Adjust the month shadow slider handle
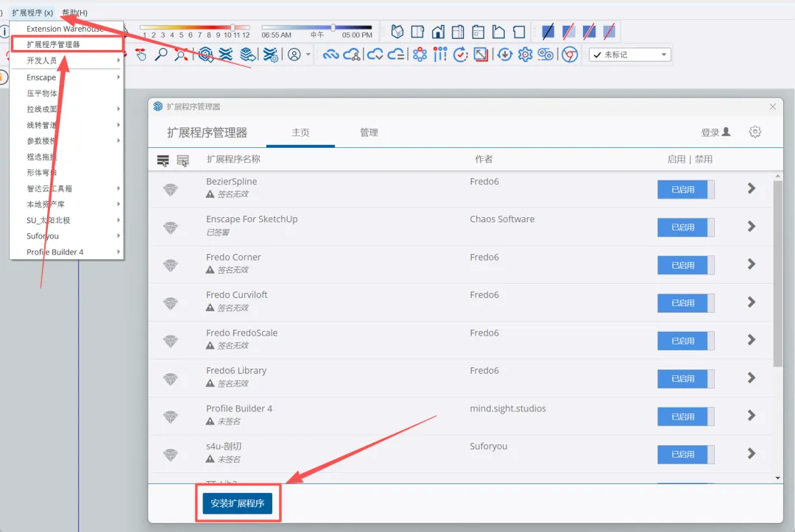Image resolution: width=795 pixels, height=532 pixels. point(233,27)
